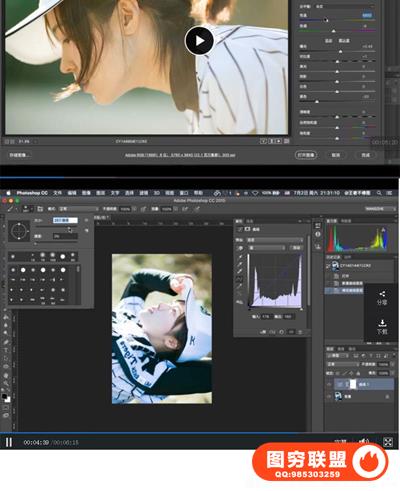Enter fullscreen on lower video player
The image size is (400, 491).
tap(388, 442)
